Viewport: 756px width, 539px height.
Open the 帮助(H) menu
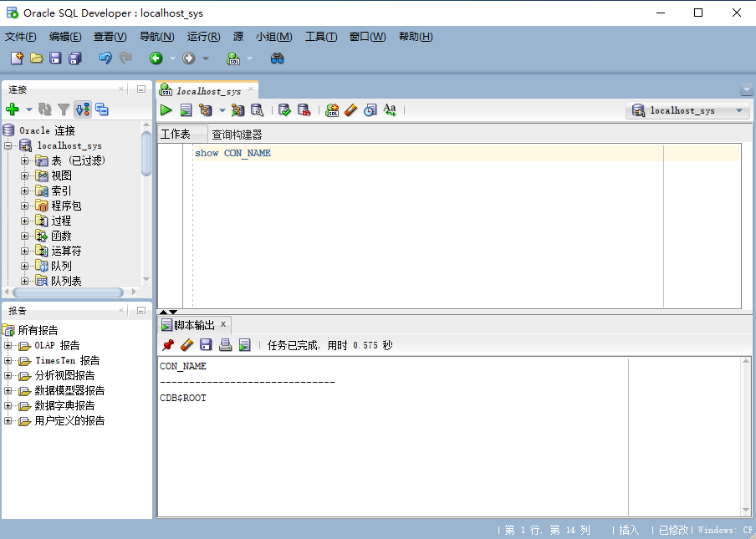point(416,37)
